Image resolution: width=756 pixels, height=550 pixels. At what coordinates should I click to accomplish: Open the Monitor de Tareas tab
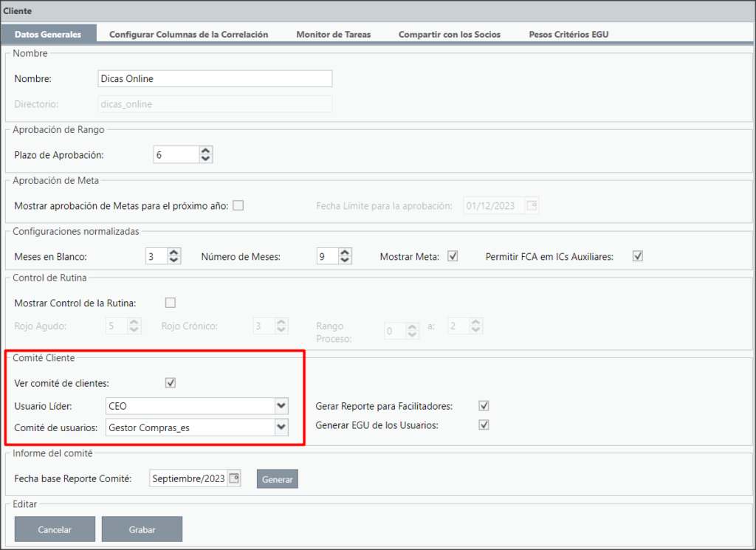coord(334,34)
